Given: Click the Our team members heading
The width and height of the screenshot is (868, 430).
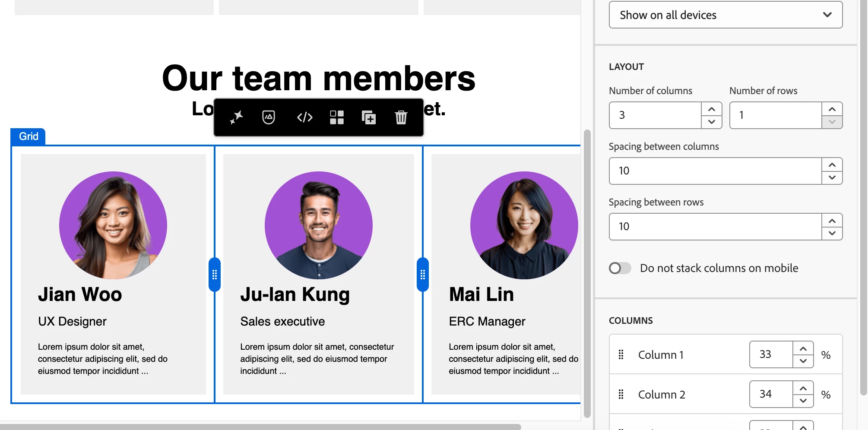Looking at the screenshot, I should coord(319,79).
